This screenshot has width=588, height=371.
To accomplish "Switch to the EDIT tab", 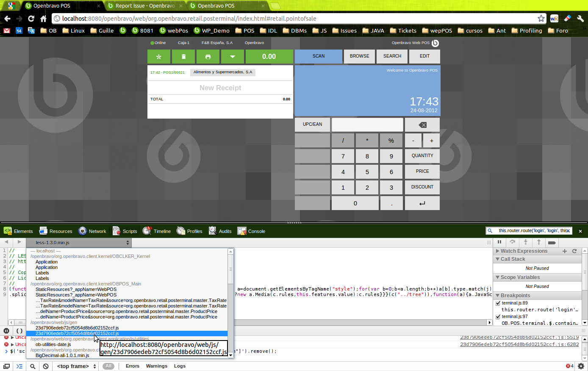I will pos(424,56).
